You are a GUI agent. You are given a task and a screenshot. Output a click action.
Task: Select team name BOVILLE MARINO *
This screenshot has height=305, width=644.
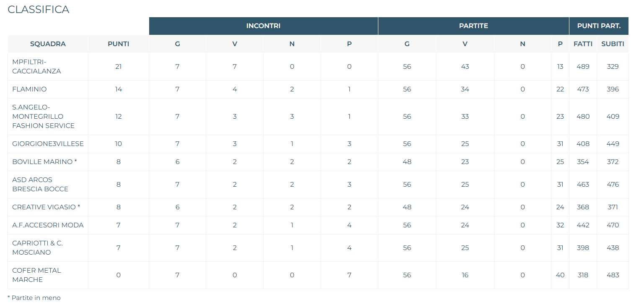[44, 162]
